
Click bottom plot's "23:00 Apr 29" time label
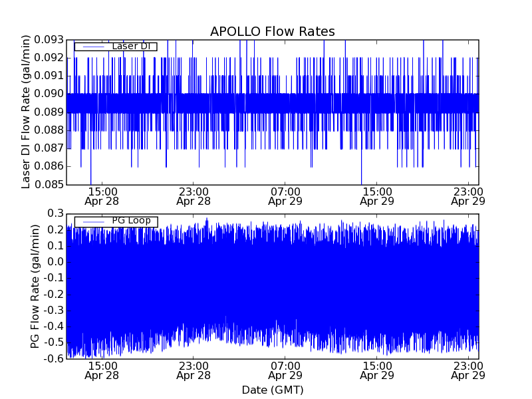point(467,370)
